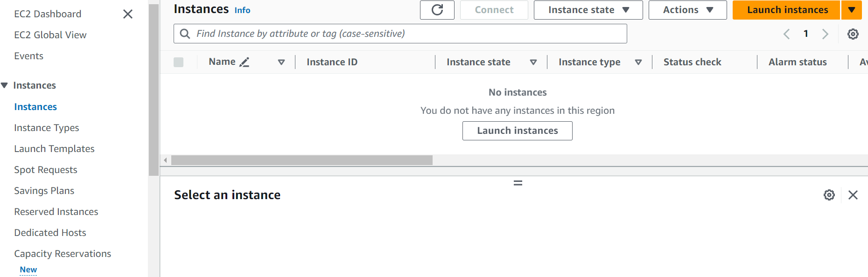Go to next page arrow
This screenshot has height=277, width=868.
tap(825, 34)
